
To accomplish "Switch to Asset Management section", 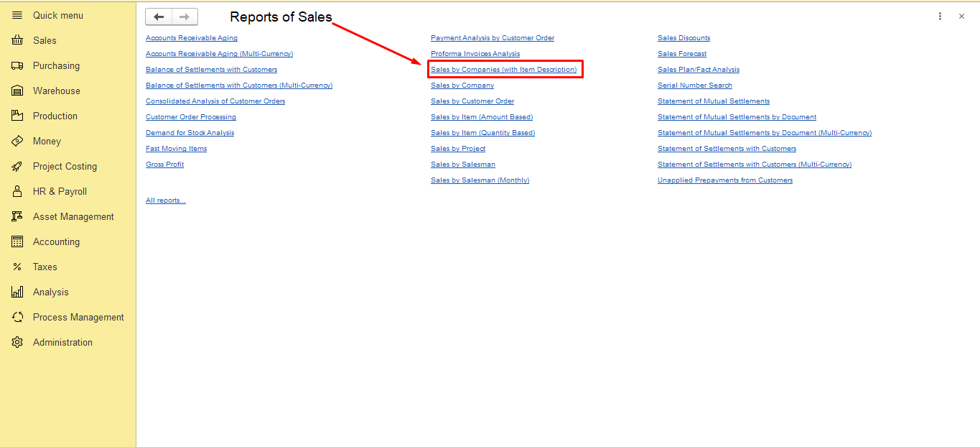I will coord(73,217).
